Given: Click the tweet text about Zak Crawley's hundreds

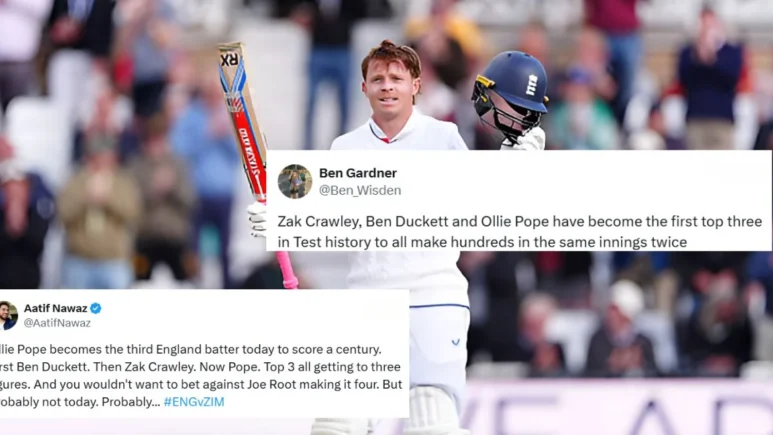Looking at the screenshot, I should 520,232.
